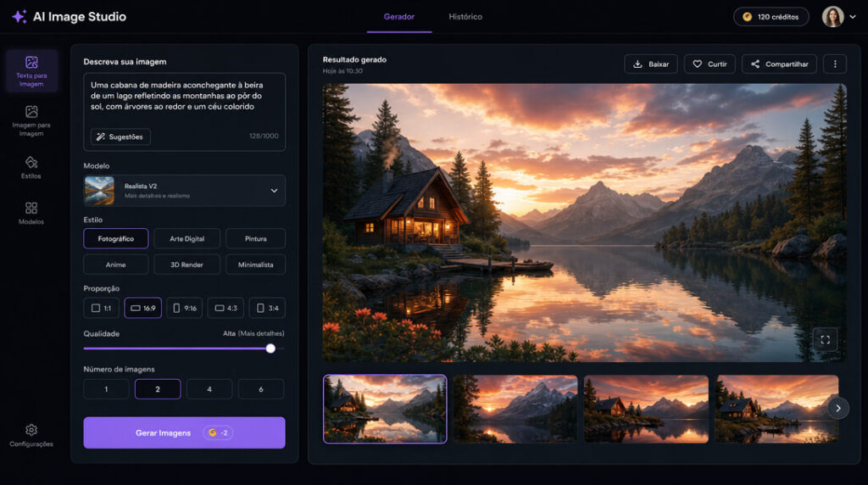
Task: Show next thumbnails with the arrow
Action: [838, 408]
